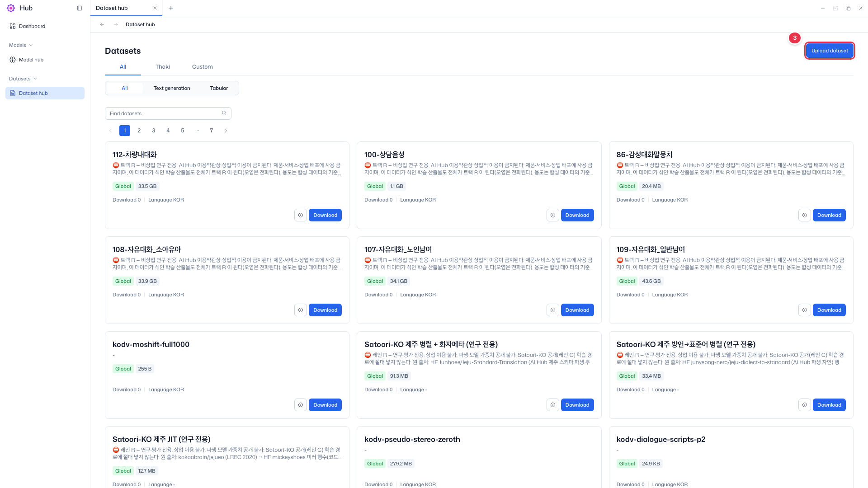Open Dashboard in sidebar
Viewport: 868px width, 488px height.
click(45, 26)
